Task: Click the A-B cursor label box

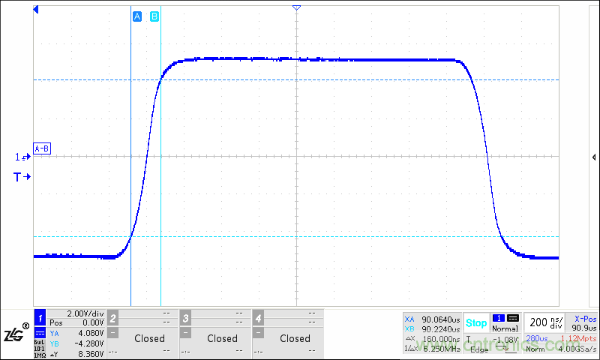Action: coord(42,148)
